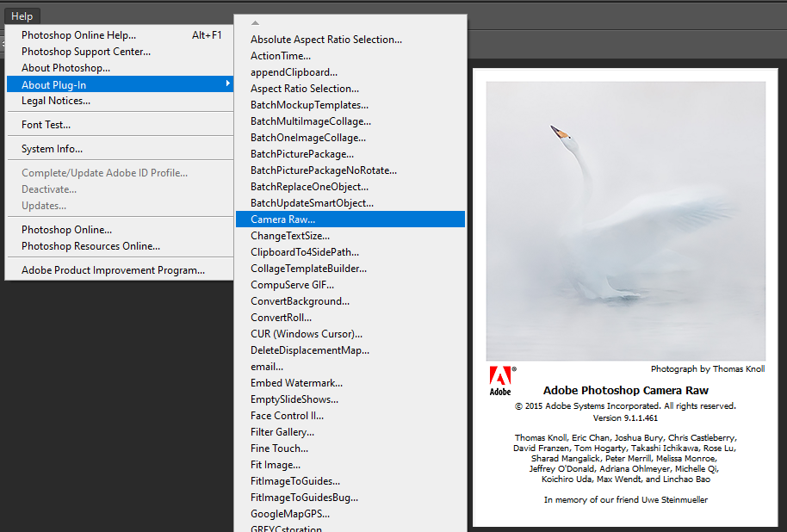Open the ChangeTextSize plug-in
The width and height of the screenshot is (787, 532).
(282, 235)
